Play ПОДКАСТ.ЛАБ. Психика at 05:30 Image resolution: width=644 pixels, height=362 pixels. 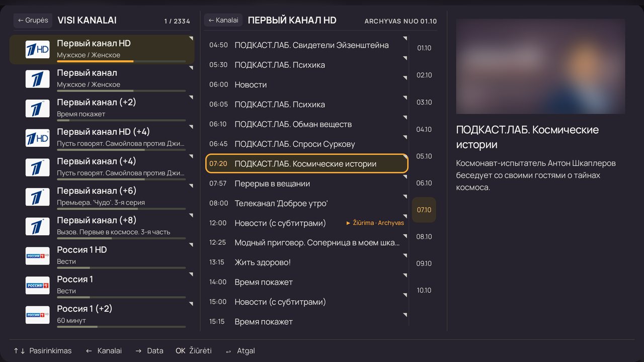click(307, 65)
